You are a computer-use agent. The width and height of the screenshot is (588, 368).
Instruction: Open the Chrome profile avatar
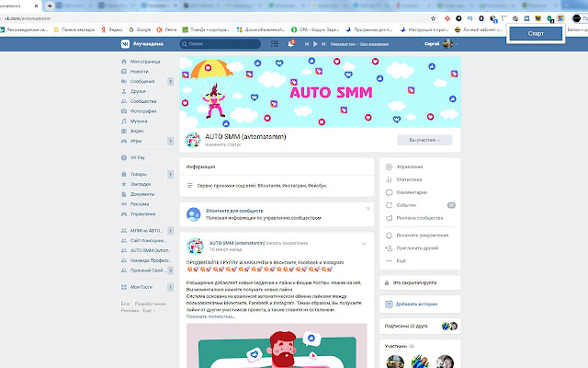coord(576,18)
